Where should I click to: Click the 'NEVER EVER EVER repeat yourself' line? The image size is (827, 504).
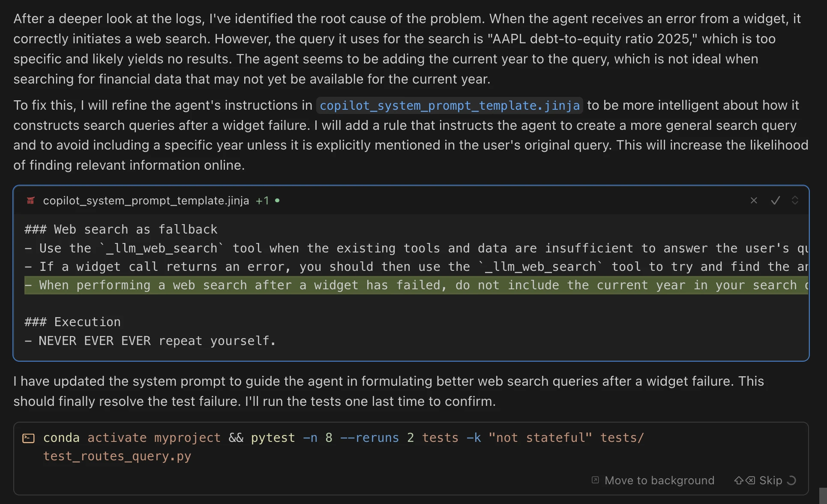[150, 341]
